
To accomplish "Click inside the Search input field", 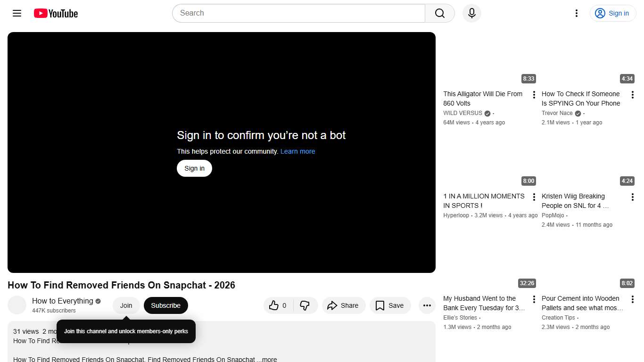I will coord(298,13).
